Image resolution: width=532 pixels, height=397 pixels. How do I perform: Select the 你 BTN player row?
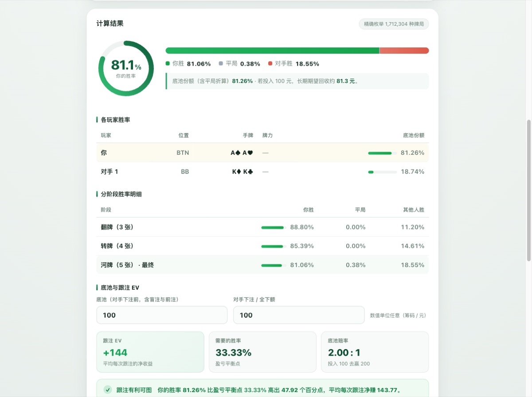click(x=262, y=153)
